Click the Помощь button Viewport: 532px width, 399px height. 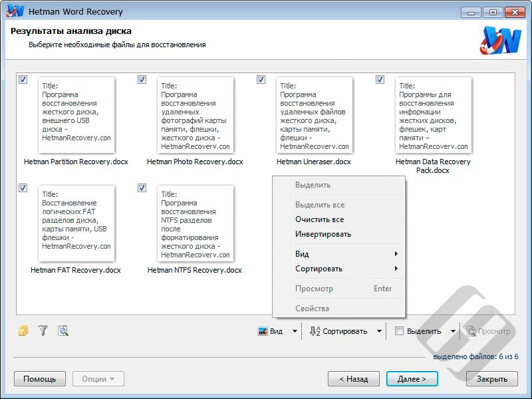(x=40, y=378)
